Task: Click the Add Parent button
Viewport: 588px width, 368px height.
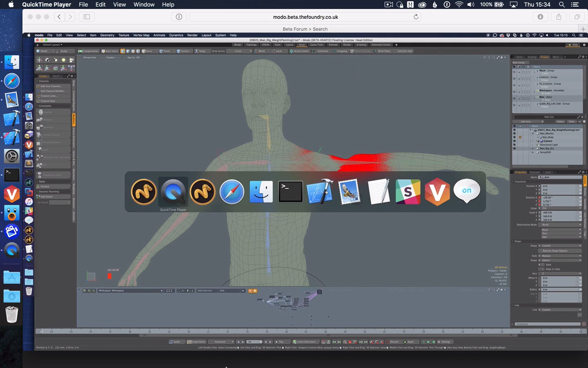Action: pos(53,197)
